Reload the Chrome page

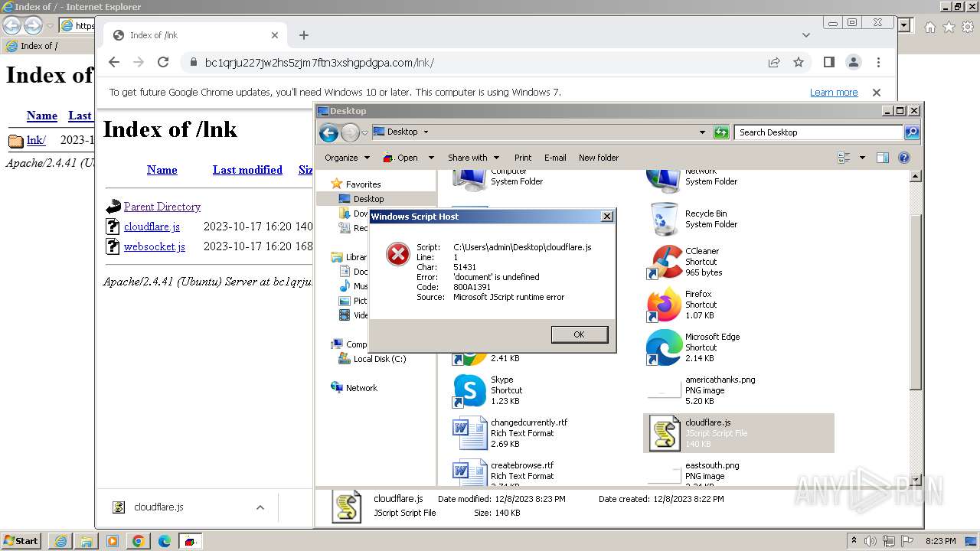[163, 63]
